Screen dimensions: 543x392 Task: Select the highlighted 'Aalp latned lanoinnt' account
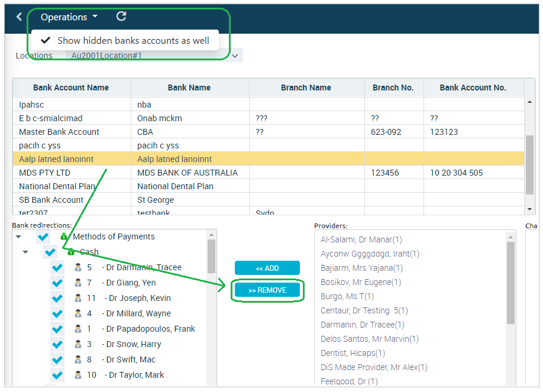269,159
